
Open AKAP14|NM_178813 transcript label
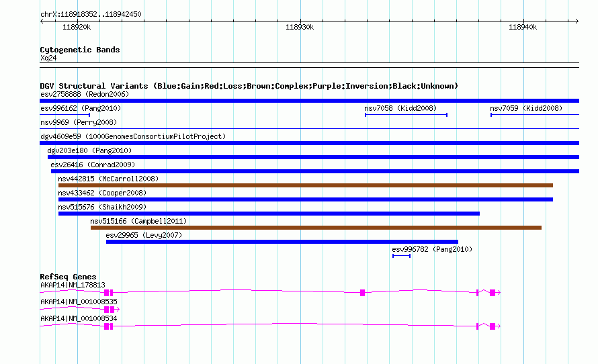(x=73, y=285)
